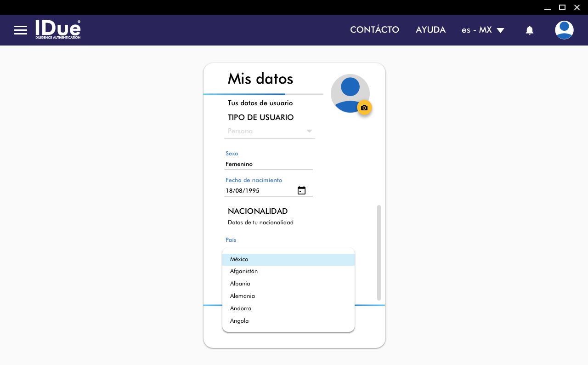This screenshot has width=588, height=365.
Task: Expand the Tipo de Usuario dropdown
Action: click(270, 131)
